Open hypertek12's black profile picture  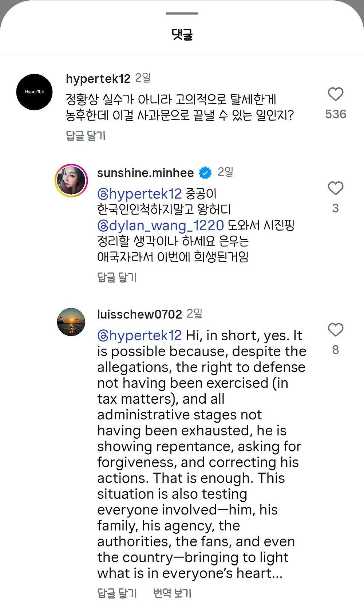[35, 92]
